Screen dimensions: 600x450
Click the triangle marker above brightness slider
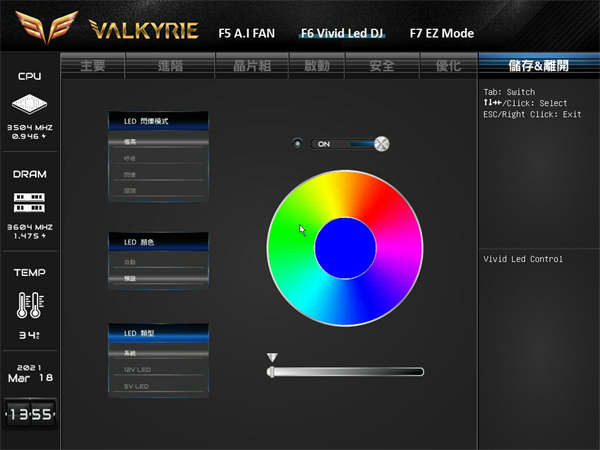coord(272,357)
